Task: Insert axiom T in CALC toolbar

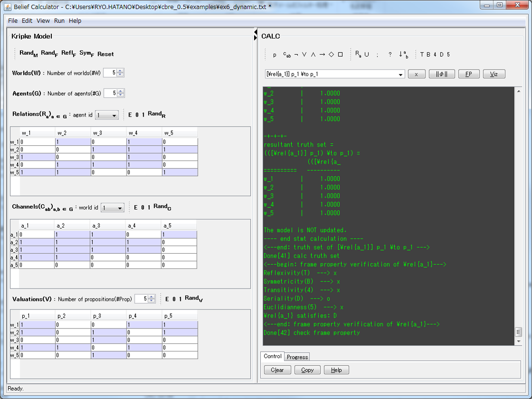Action: point(422,55)
